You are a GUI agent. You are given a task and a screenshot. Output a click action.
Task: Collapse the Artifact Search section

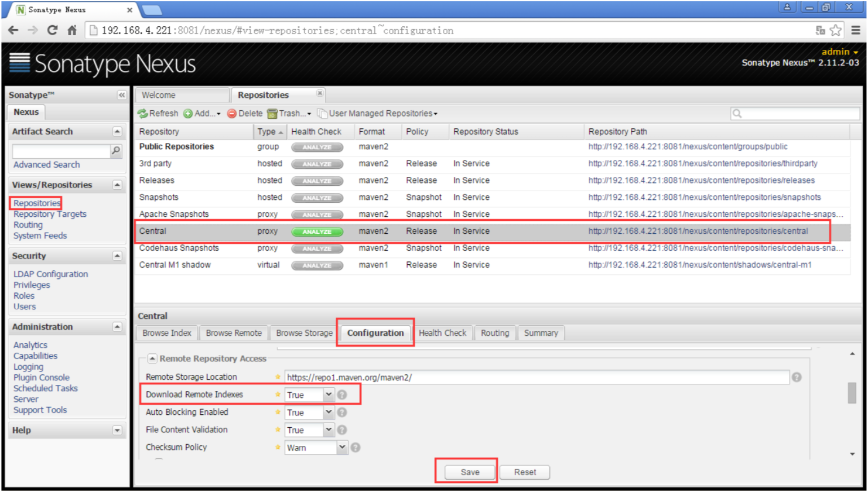click(x=117, y=132)
